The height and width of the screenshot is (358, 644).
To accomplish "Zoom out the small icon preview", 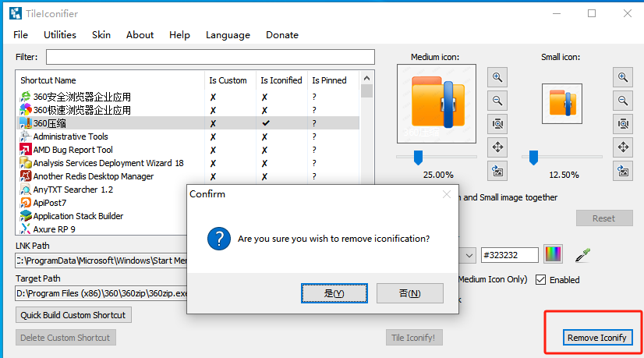I will coord(622,100).
